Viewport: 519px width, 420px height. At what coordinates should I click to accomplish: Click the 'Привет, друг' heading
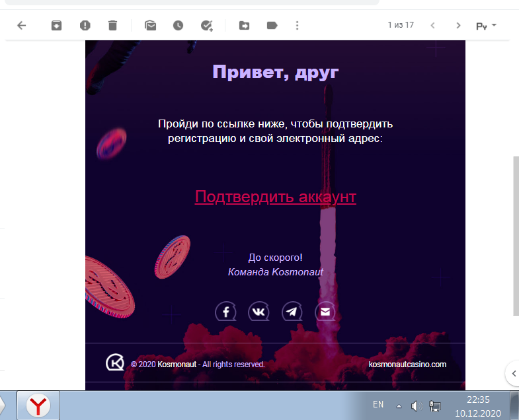tap(276, 72)
